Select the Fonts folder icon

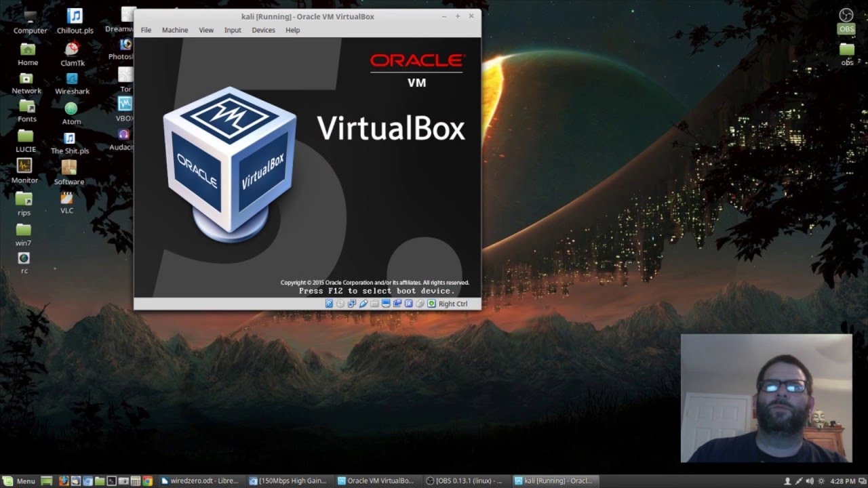pos(26,110)
